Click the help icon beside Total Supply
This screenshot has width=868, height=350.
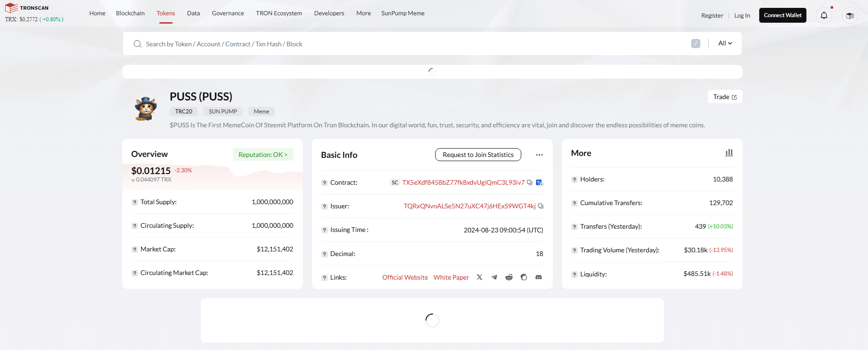[135, 202]
